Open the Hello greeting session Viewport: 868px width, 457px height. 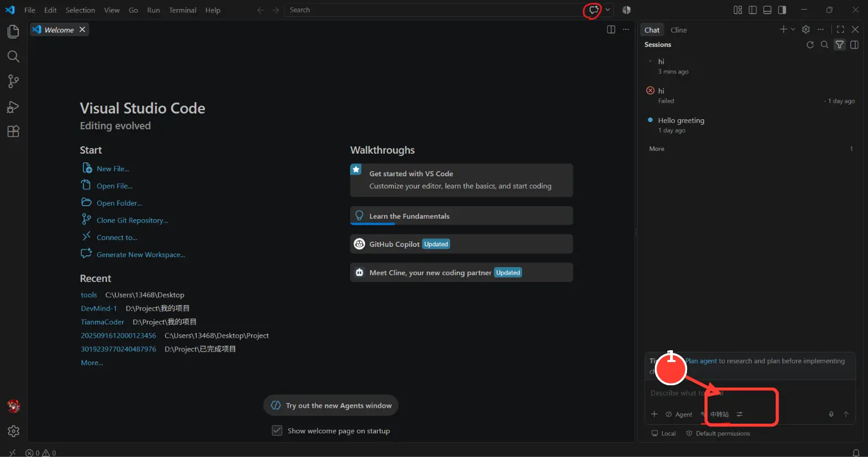point(750,125)
